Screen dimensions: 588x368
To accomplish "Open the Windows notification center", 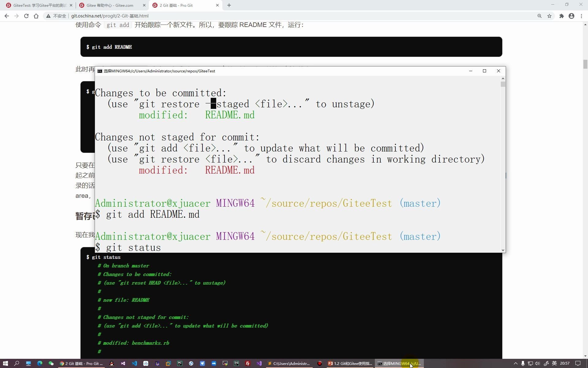I will tap(578, 363).
